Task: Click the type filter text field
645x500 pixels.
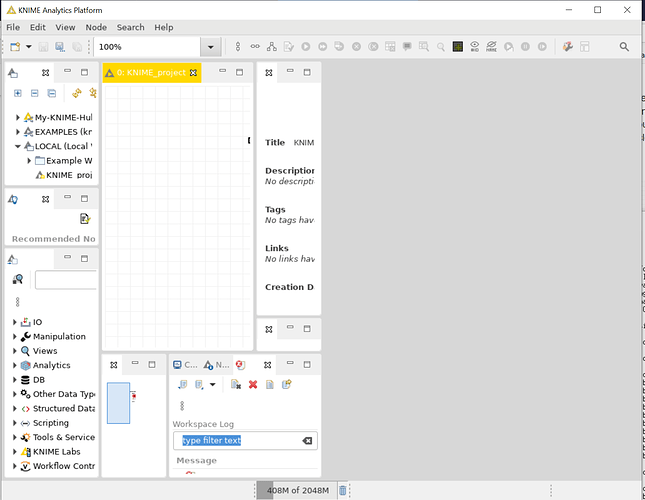Action: point(245,441)
